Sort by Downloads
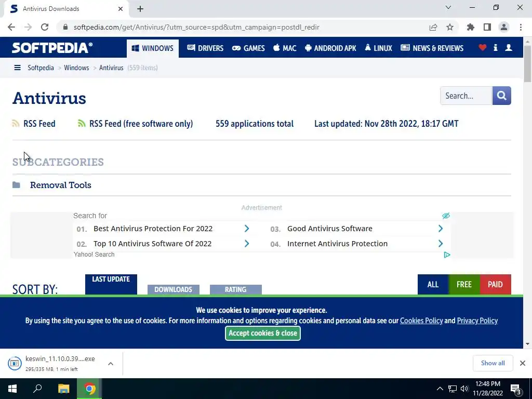 pyautogui.click(x=174, y=290)
